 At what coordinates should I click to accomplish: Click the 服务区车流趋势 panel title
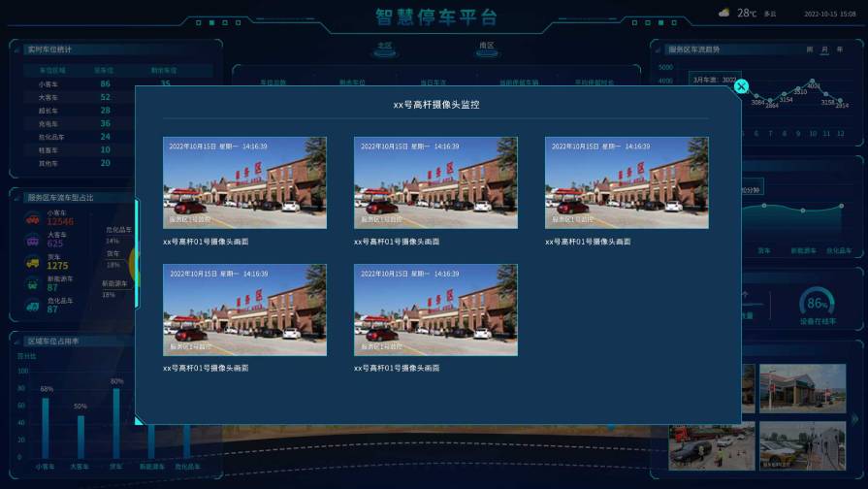(694, 49)
